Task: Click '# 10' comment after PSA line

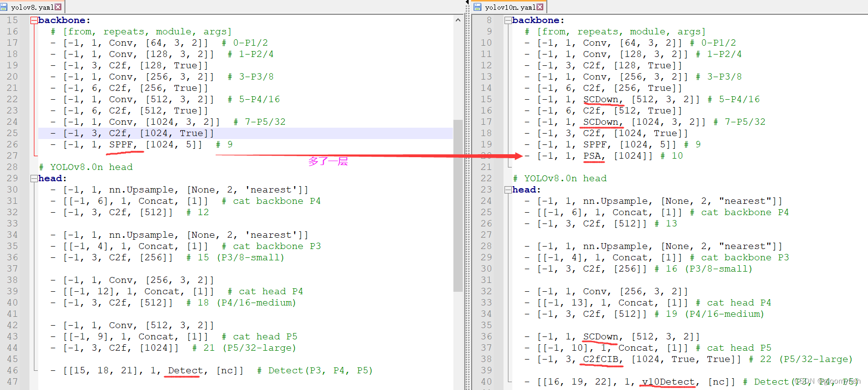Action: [x=672, y=156]
